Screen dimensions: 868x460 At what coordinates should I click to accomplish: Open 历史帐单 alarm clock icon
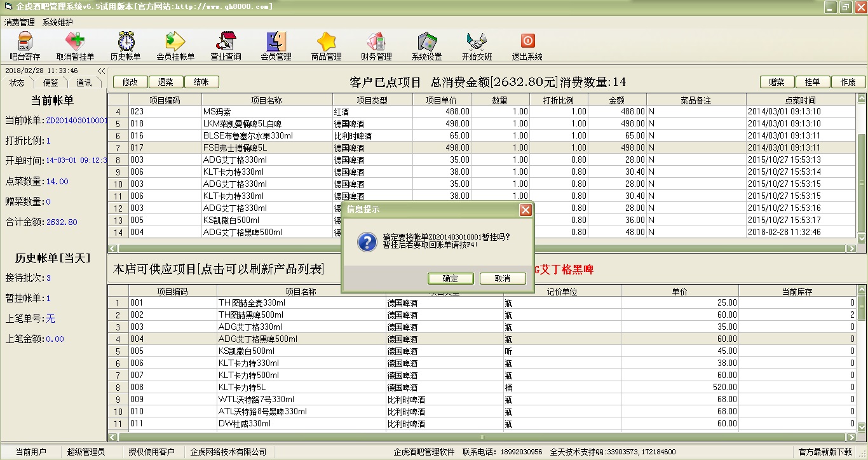[x=125, y=46]
